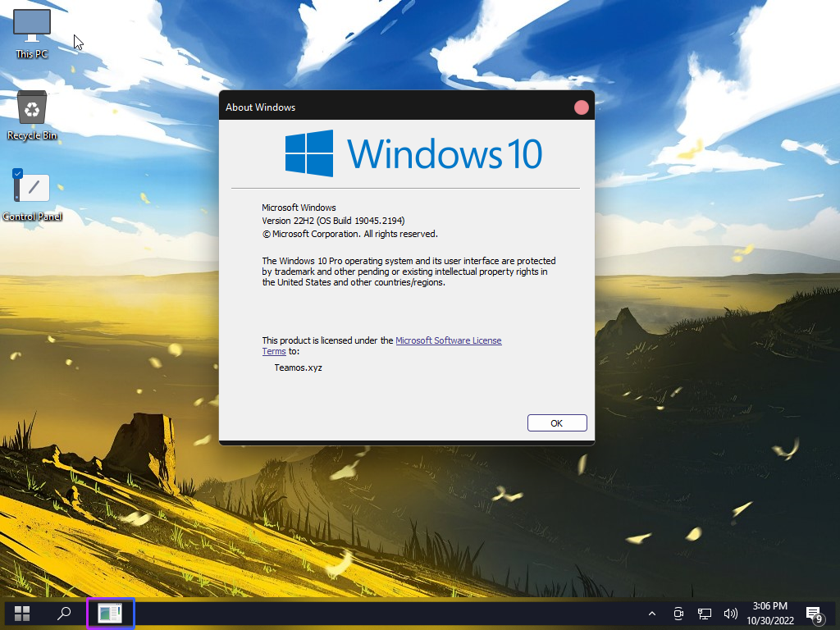The width and height of the screenshot is (840, 630).
Task: Open the network status tray icon
Action: [x=705, y=614]
